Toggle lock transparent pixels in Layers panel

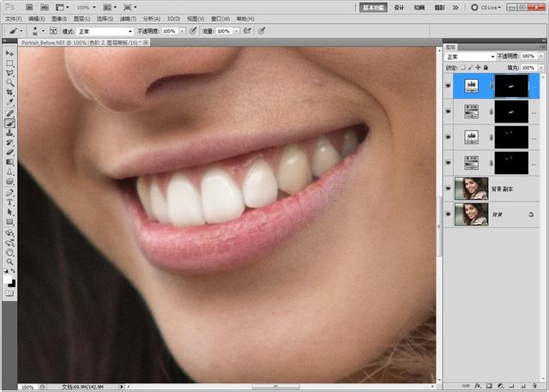[463, 68]
